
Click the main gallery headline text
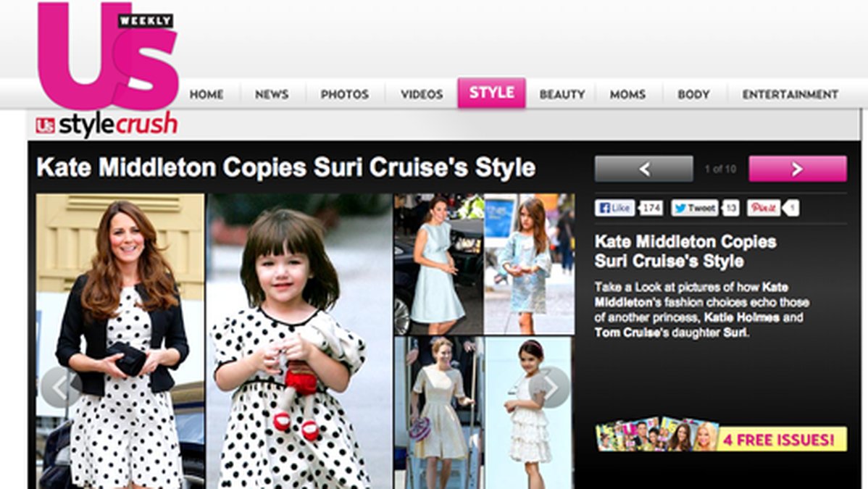point(285,168)
